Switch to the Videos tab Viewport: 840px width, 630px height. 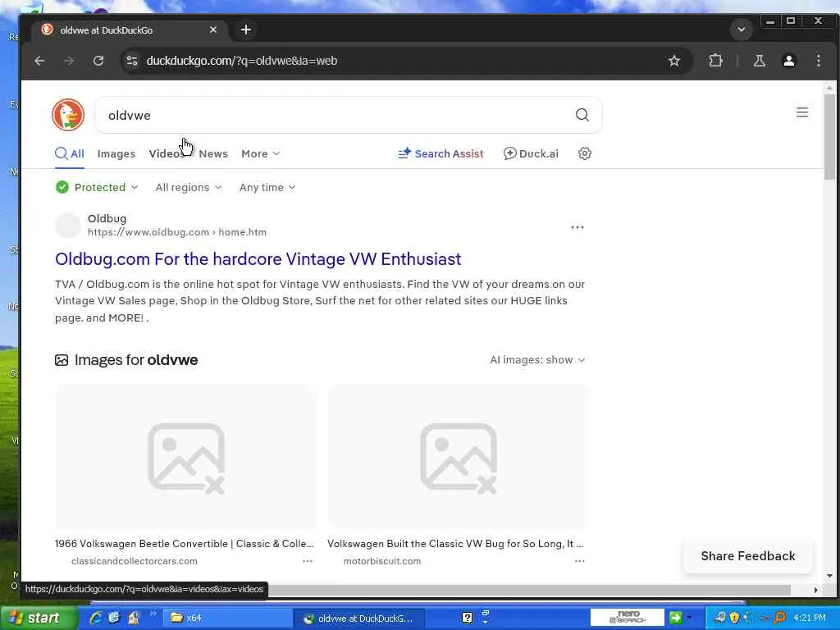[167, 153]
